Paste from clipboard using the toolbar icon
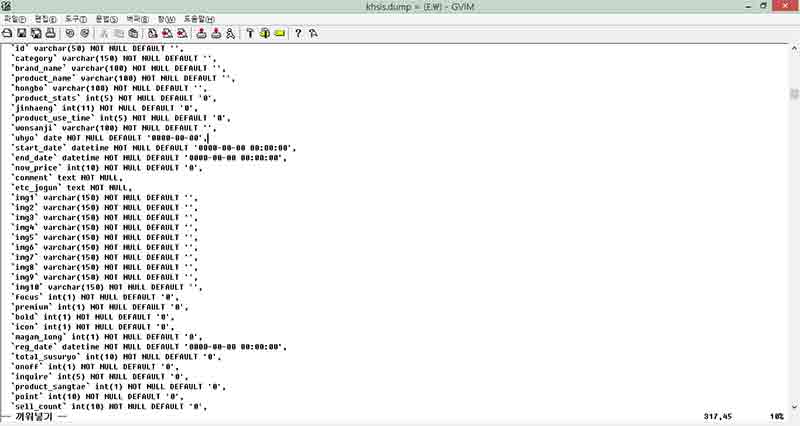This screenshot has height=426, width=800. (x=133, y=33)
